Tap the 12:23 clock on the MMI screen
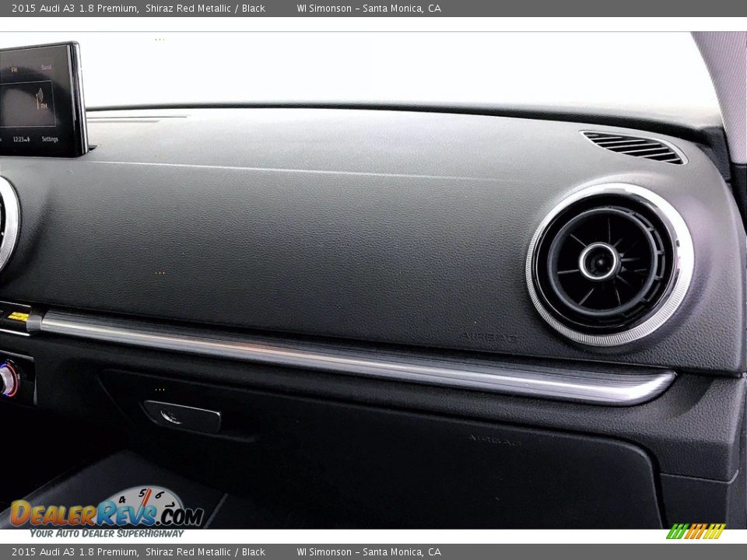 [21, 139]
